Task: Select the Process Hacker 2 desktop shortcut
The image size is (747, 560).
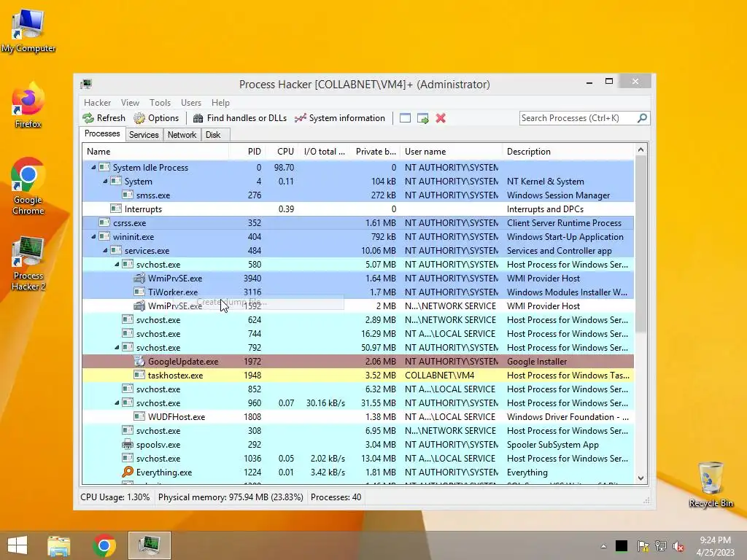Action: (x=28, y=262)
